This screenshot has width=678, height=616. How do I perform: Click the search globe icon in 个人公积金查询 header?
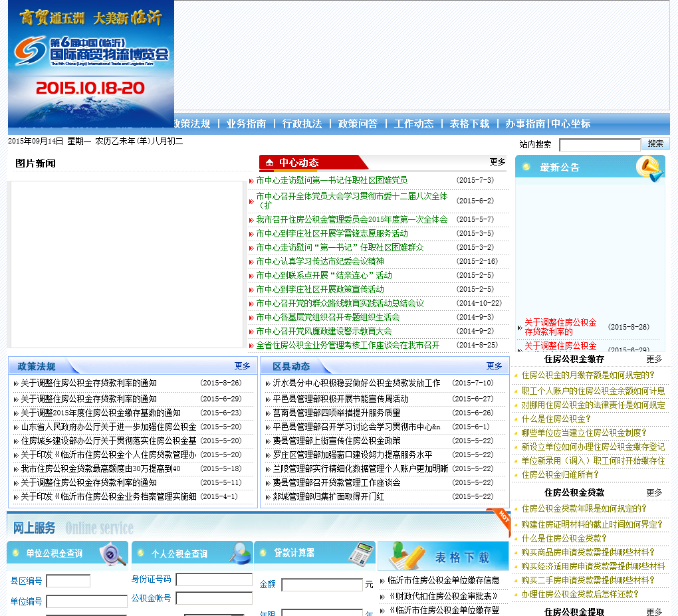[241, 554]
